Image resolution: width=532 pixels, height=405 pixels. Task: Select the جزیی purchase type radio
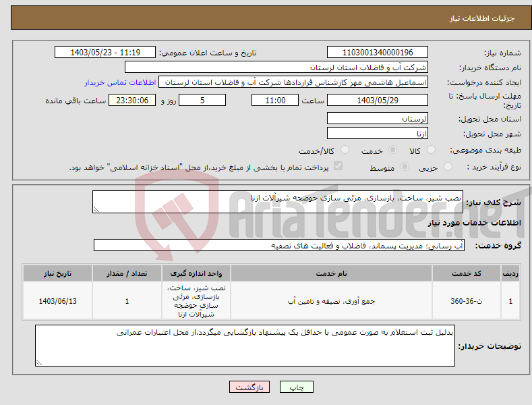coord(448,167)
